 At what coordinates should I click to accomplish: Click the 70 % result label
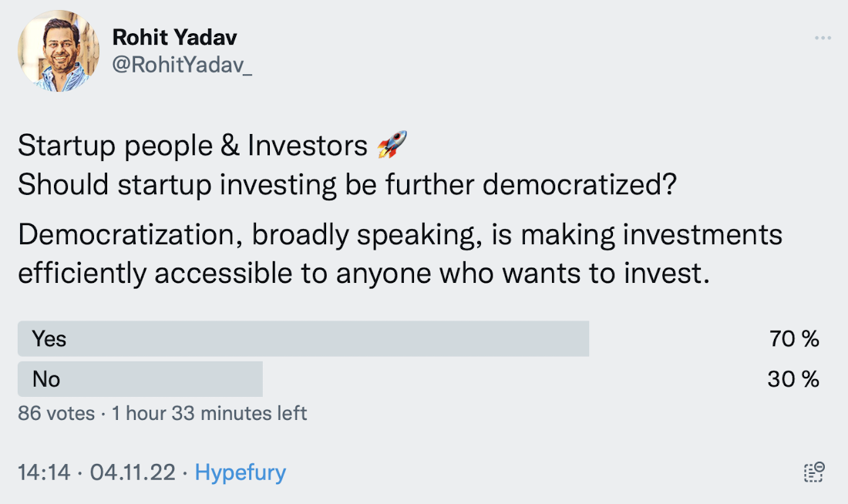(x=793, y=338)
